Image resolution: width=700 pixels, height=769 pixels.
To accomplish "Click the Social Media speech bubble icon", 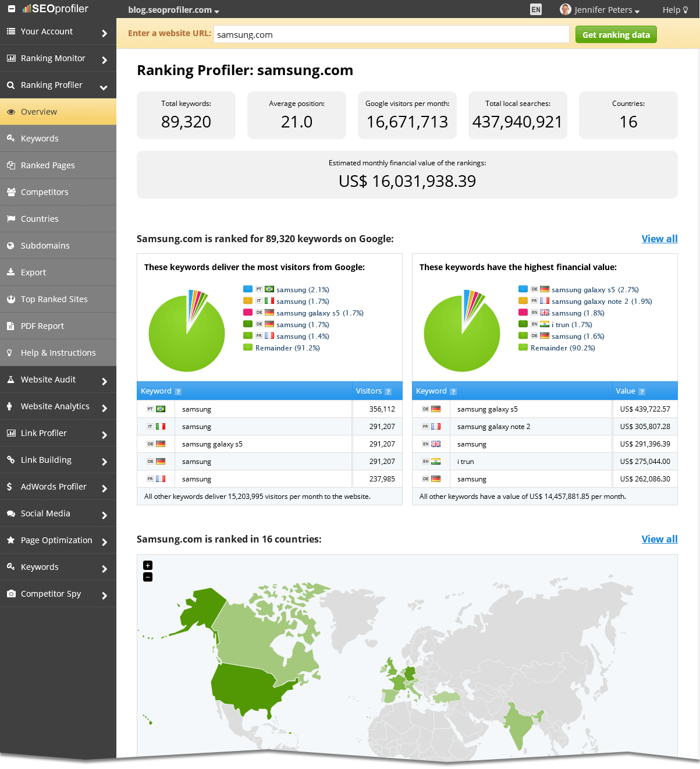I will [x=10, y=513].
